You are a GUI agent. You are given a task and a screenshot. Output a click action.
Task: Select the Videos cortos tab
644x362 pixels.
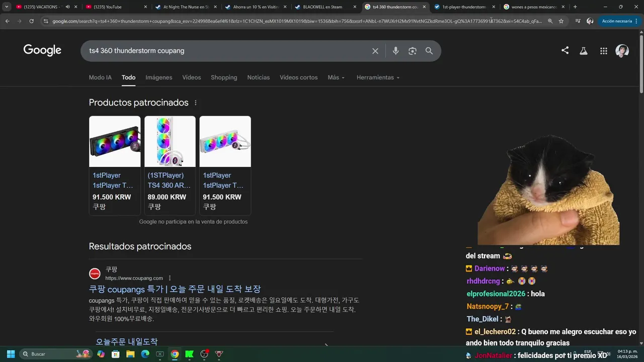click(x=299, y=77)
